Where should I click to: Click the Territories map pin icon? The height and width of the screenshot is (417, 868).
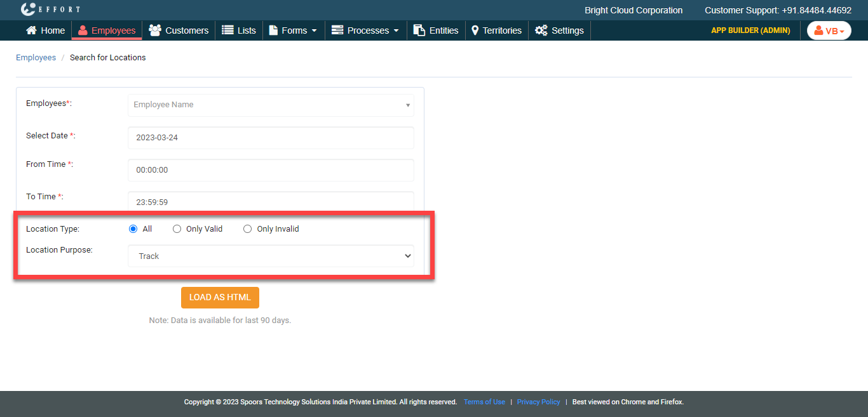tap(475, 30)
